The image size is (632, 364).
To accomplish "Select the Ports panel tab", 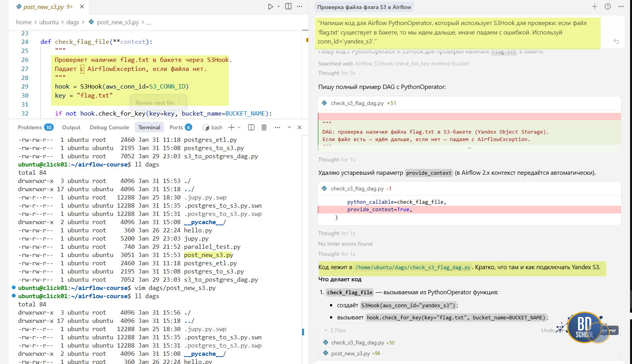I will click(176, 127).
